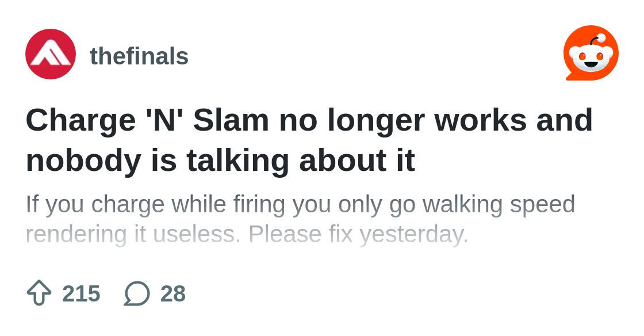The width and height of the screenshot is (644, 336).
Task: Click title line "nobody is talking about it"
Action: pyautogui.click(x=220, y=160)
